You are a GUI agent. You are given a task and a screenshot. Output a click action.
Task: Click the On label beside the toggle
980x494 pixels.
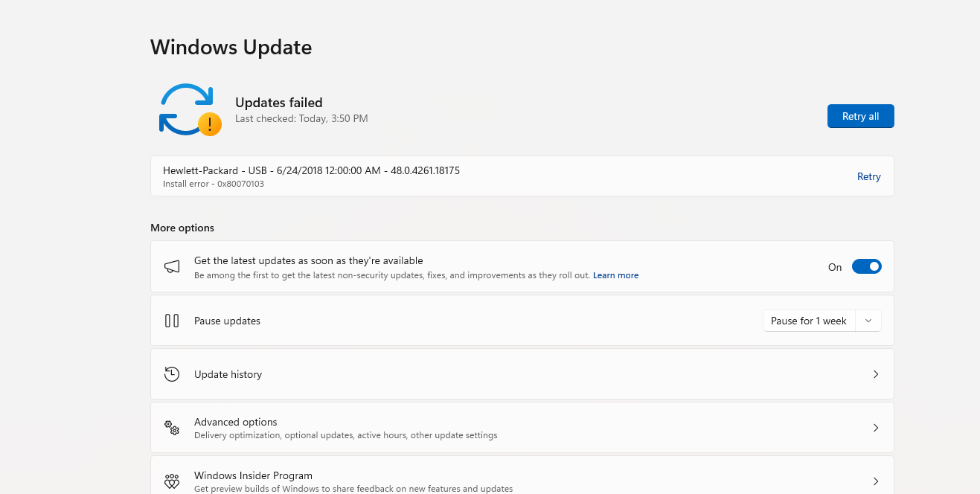835,267
